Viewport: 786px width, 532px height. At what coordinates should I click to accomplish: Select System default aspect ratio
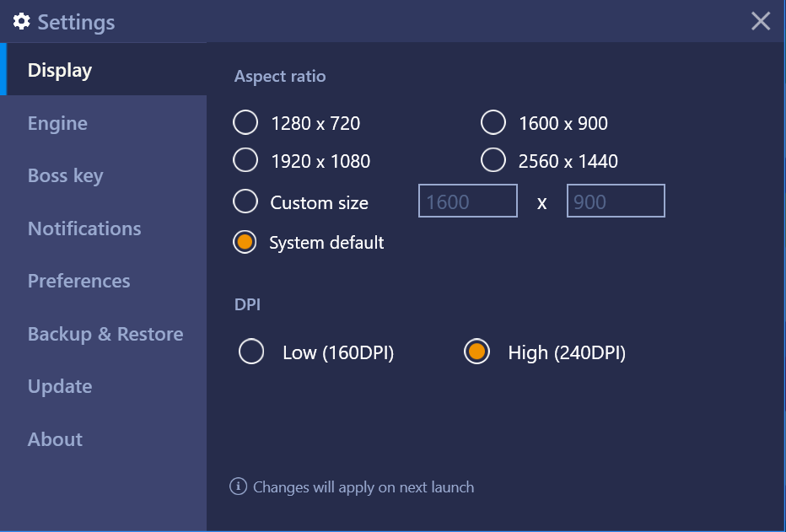click(x=245, y=242)
